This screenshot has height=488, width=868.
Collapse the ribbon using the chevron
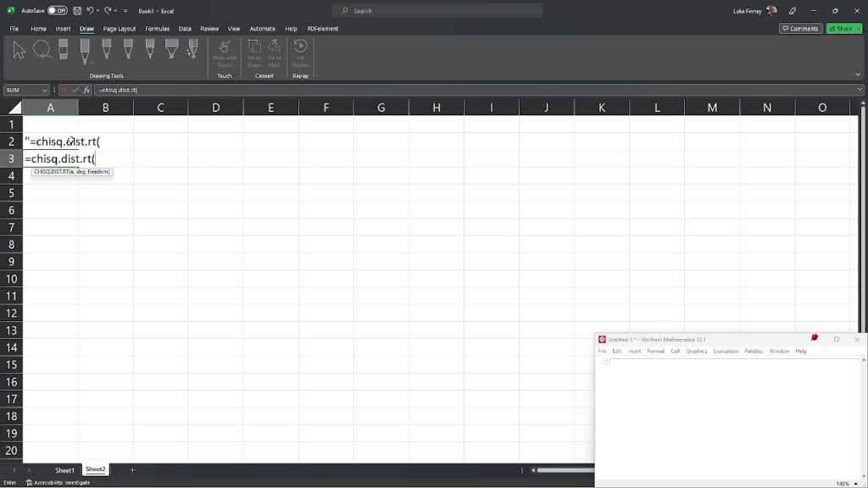858,75
